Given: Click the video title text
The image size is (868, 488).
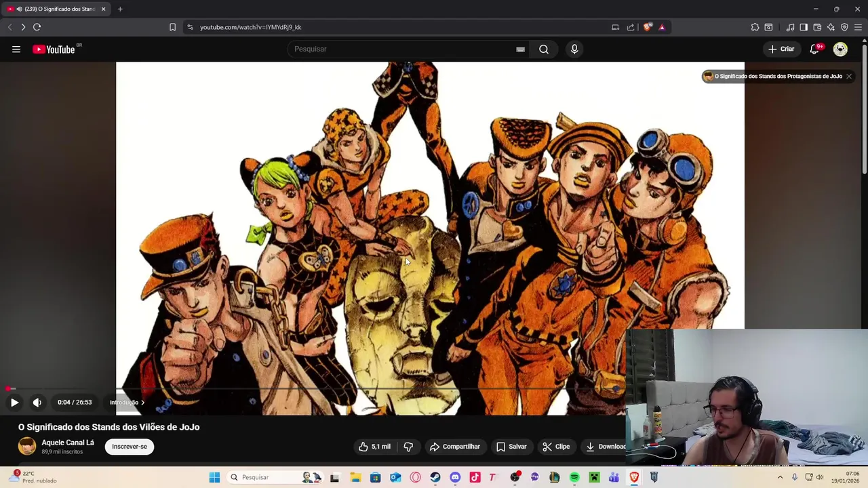Looking at the screenshot, I should click(108, 427).
